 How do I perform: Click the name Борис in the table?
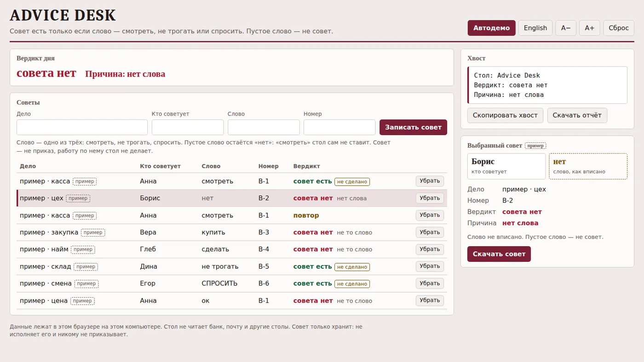tap(150, 198)
